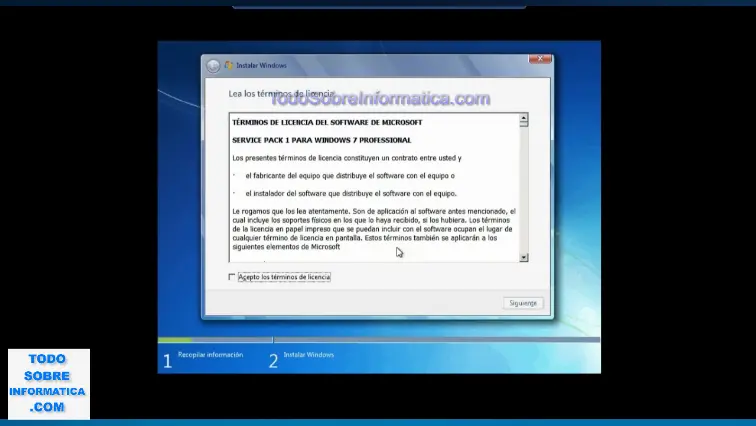
Task: Click the license scrollbar up arrow
Action: click(x=523, y=119)
